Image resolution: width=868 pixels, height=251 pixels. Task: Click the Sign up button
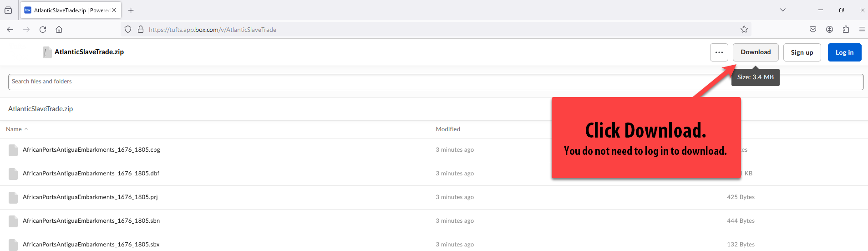[x=802, y=52]
